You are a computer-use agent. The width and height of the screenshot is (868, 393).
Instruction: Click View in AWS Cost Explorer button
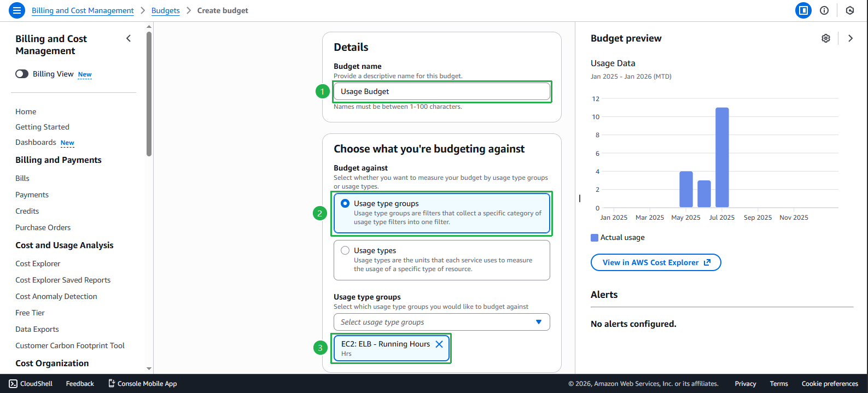(x=656, y=262)
